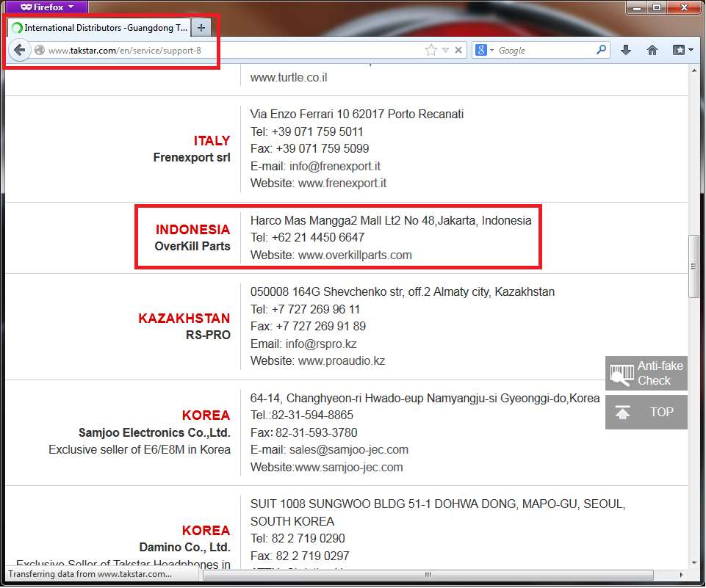Image resolution: width=706 pixels, height=588 pixels.
Task: Select Harco Mas Mangga2 Mall address line
Action: click(x=391, y=220)
